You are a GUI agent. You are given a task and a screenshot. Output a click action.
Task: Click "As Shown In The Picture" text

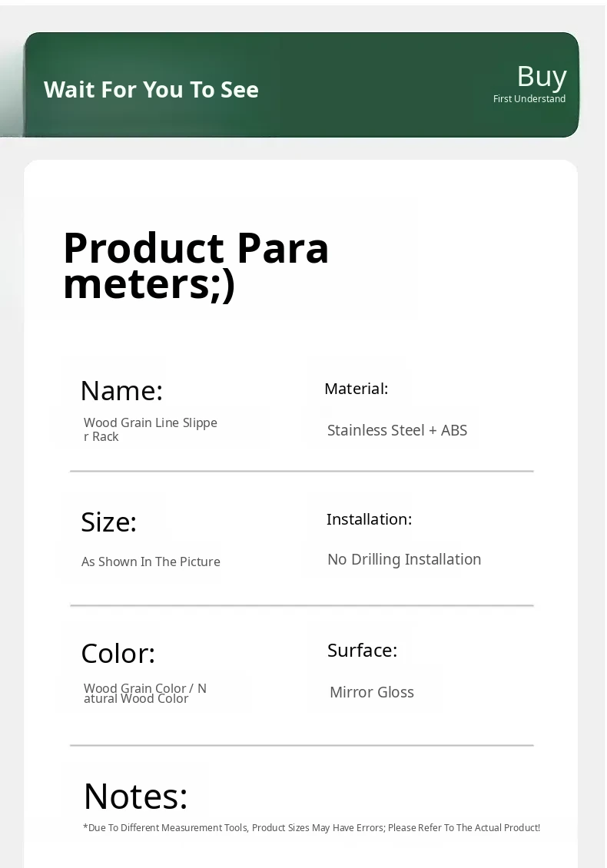pos(151,562)
